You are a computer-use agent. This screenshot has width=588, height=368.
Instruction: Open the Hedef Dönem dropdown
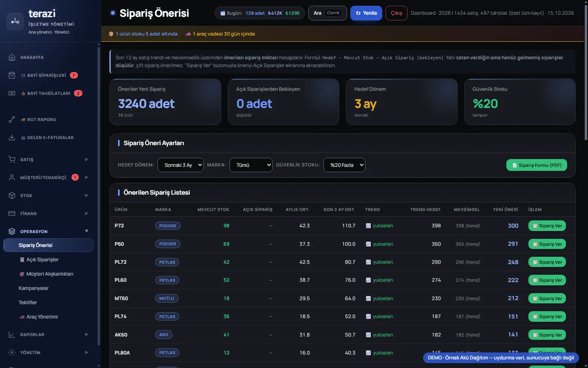click(181, 165)
